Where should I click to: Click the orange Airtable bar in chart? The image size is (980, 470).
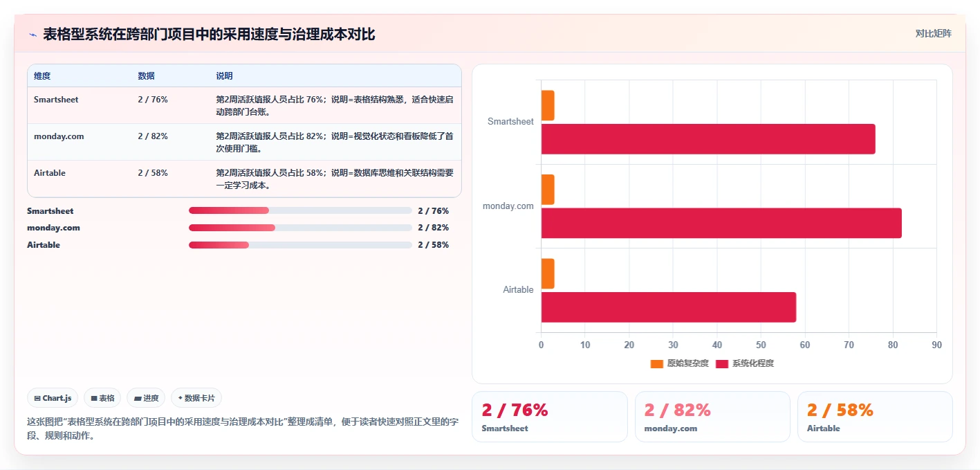(548, 273)
